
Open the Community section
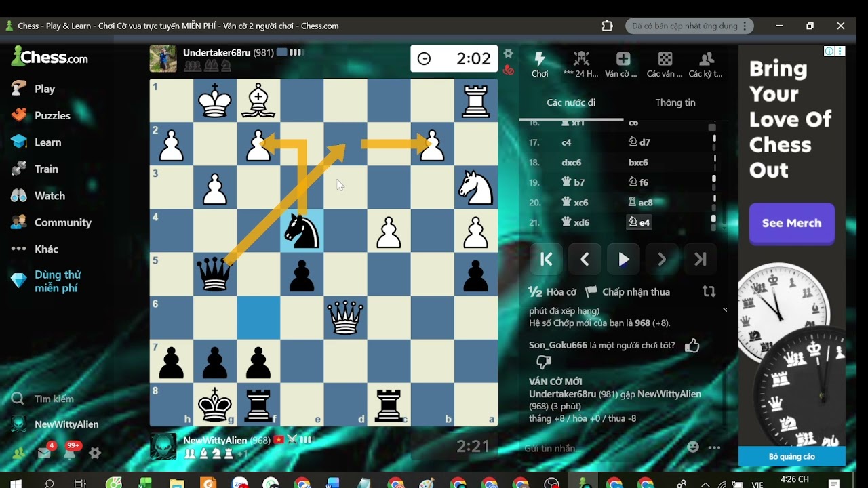click(x=52, y=222)
